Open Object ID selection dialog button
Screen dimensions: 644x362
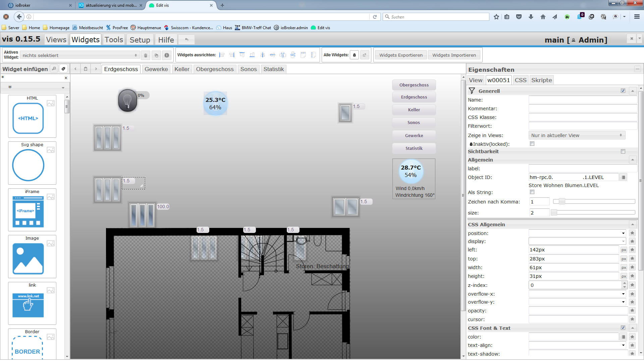[x=623, y=177]
